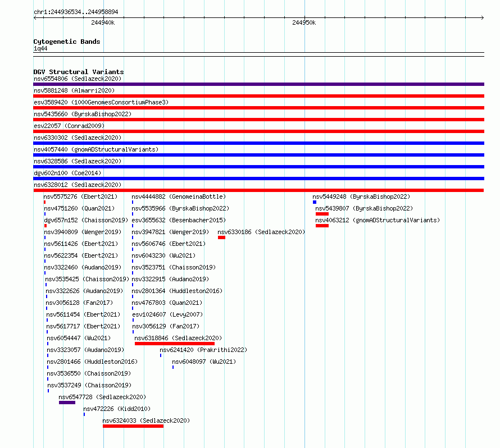Select red bar under nsv6324033
The width and height of the screenshot is (500, 448).
point(133,426)
